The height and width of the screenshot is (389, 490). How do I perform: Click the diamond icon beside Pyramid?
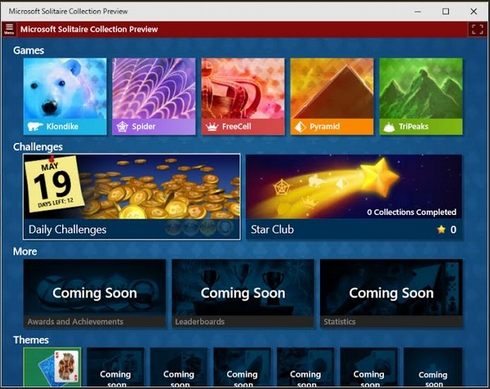click(x=300, y=127)
